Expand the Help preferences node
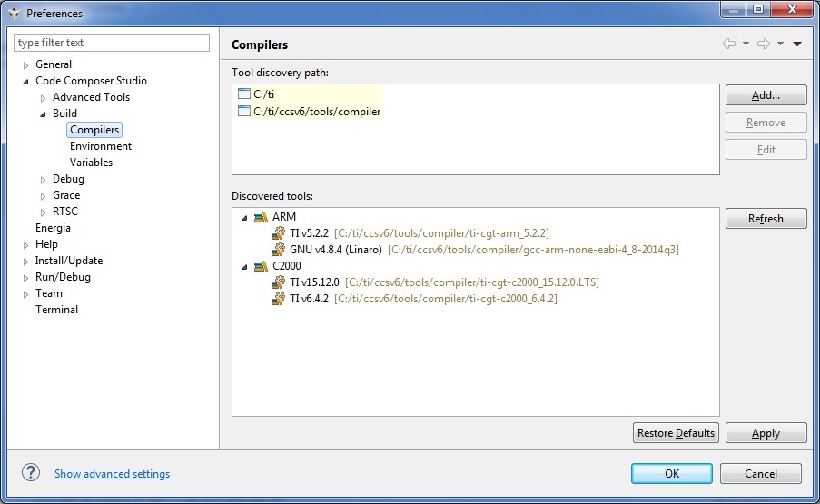The width and height of the screenshot is (820, 504). [25, 245]
